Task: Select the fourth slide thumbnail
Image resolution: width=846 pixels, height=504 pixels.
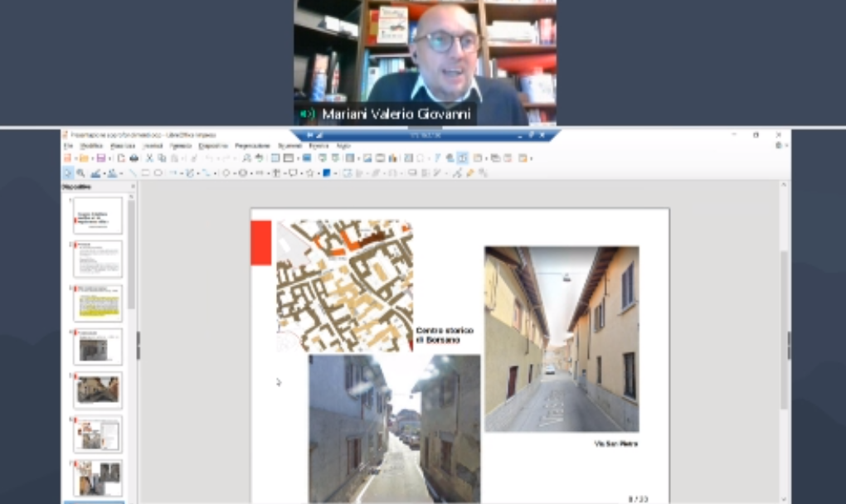Action: pyautogui.click(x=97, y=346)
